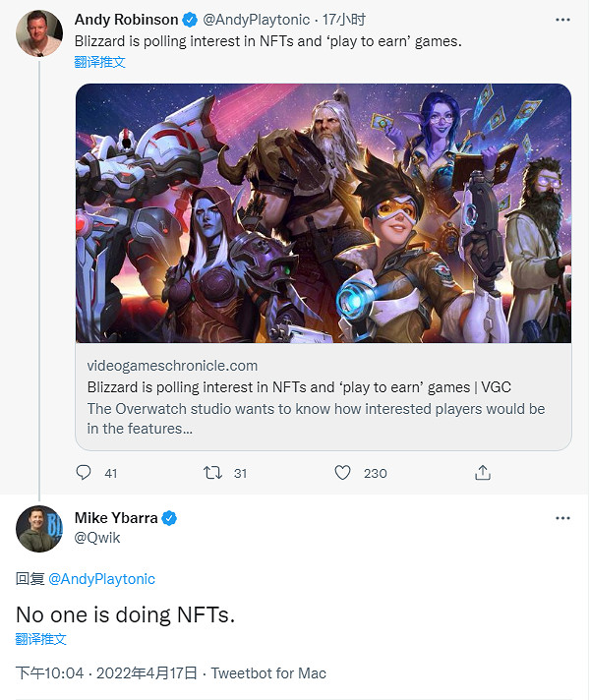Open the Tweetbot for Mac source link
Viewport: 590px width, 700px height.
coord(268,673)
